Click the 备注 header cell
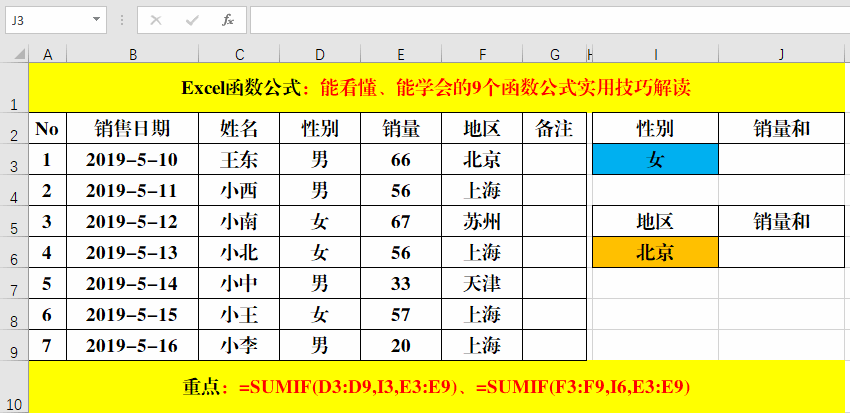The height and width of the screenshot is (413, 850). click(555, 128)
